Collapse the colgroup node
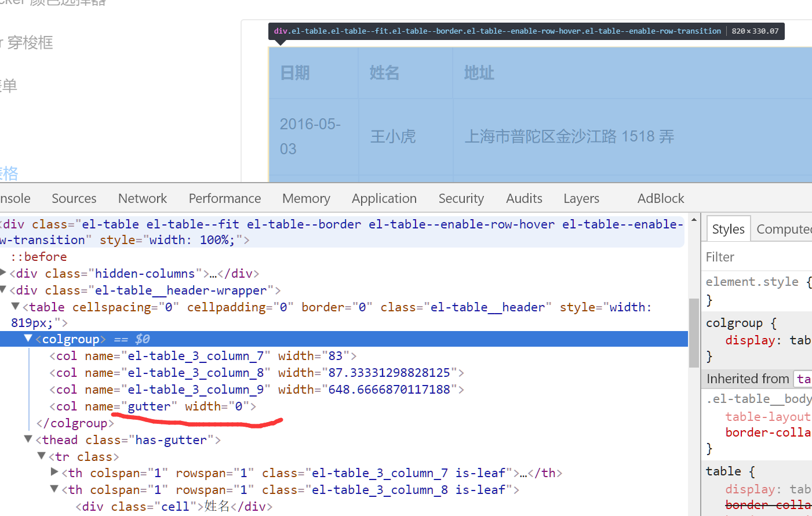812x516 pixels. tap(28, 338)
